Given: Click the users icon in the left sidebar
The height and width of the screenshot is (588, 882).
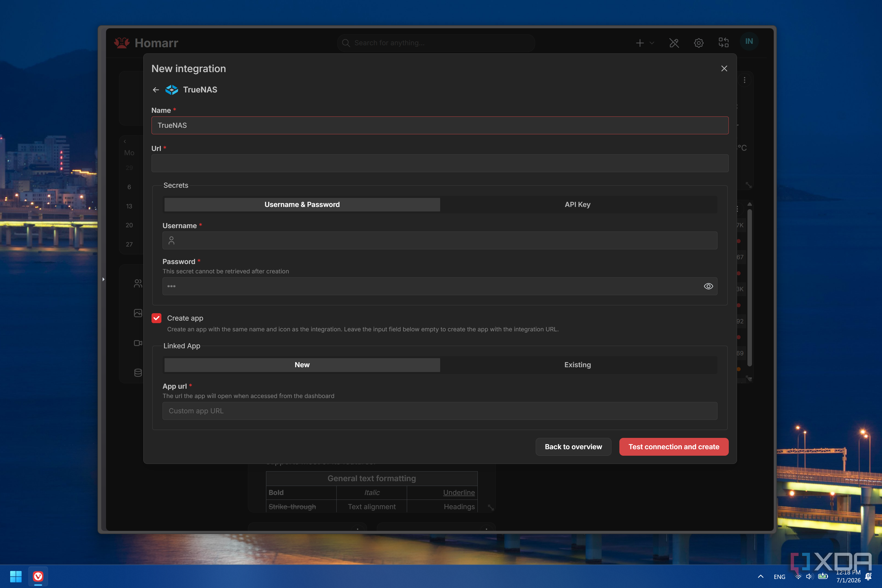Looking at the screenshot, I should click(138, 284).
